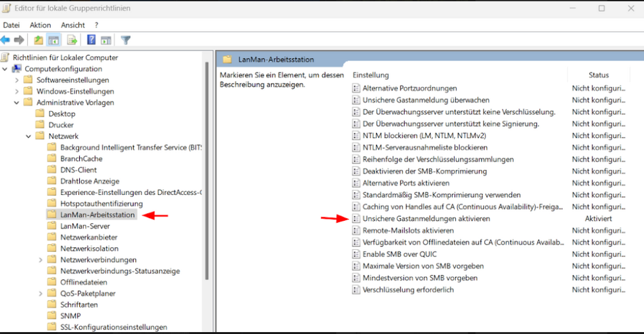Click the Aktiviert status cell
Viewport: 644px width, 334px height.
(598, 219)
